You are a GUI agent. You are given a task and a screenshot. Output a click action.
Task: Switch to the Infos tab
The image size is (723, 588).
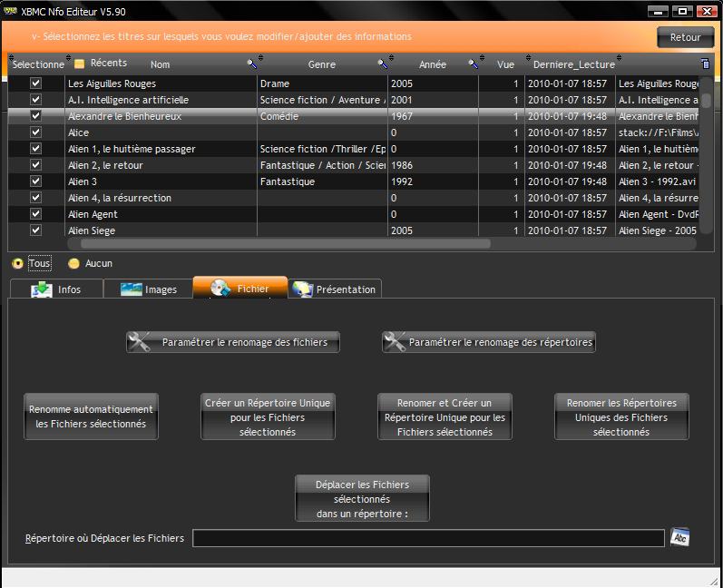pos(56,289)
